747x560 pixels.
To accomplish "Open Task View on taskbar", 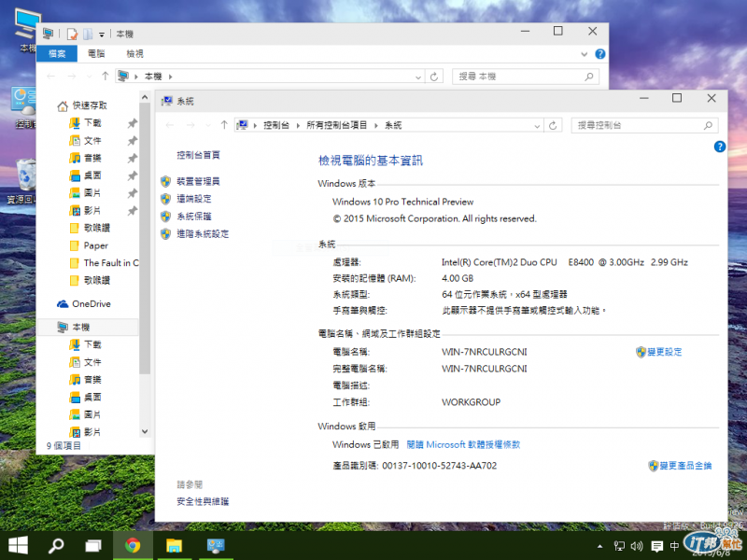I will (93, 545).
